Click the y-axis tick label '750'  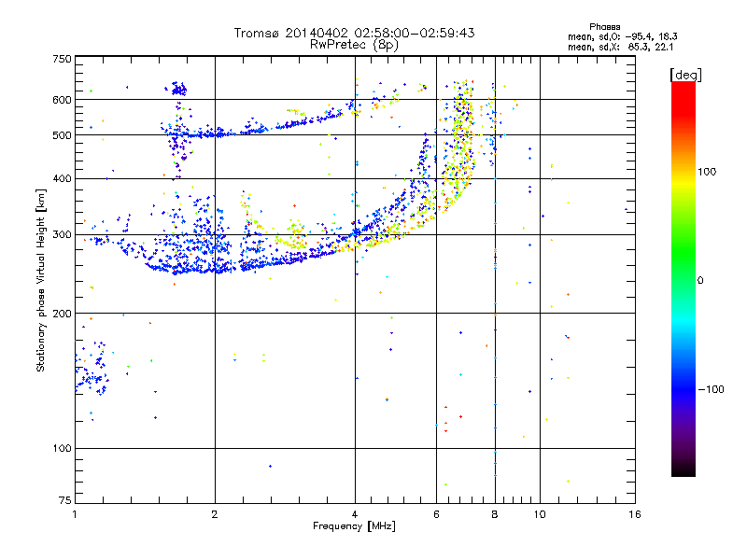(x=62, y=59)
